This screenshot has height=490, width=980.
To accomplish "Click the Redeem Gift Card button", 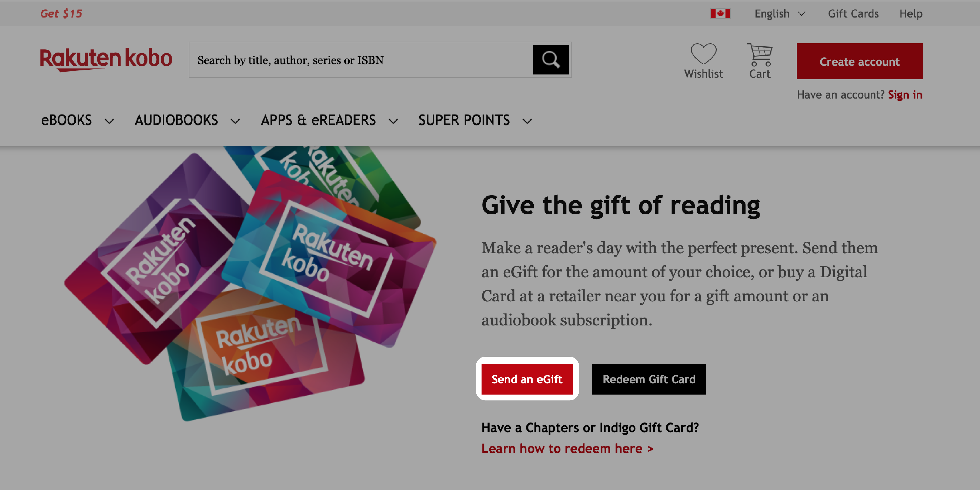I will [649, 379].
